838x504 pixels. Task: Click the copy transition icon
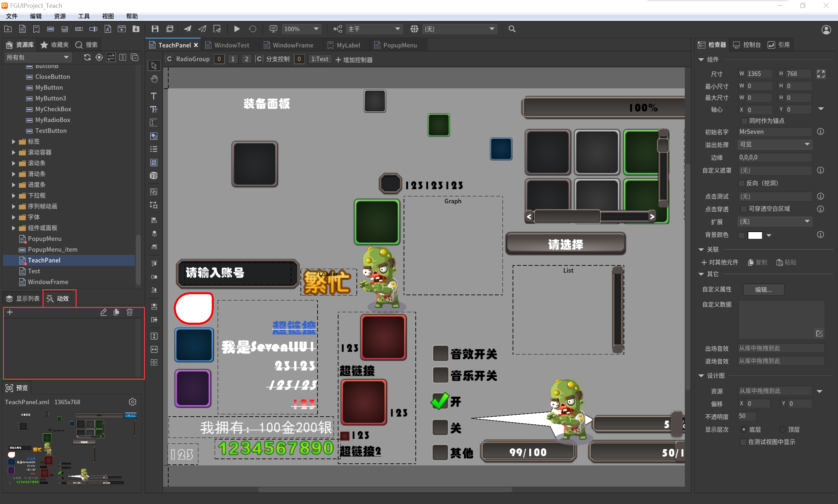coord(117,312)
